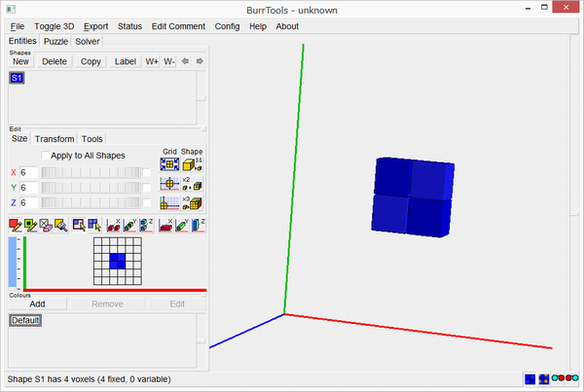Switch to the Solver tab
Image resolution: width=584 pixels, height=392 pixels.
tap(88, 41)
